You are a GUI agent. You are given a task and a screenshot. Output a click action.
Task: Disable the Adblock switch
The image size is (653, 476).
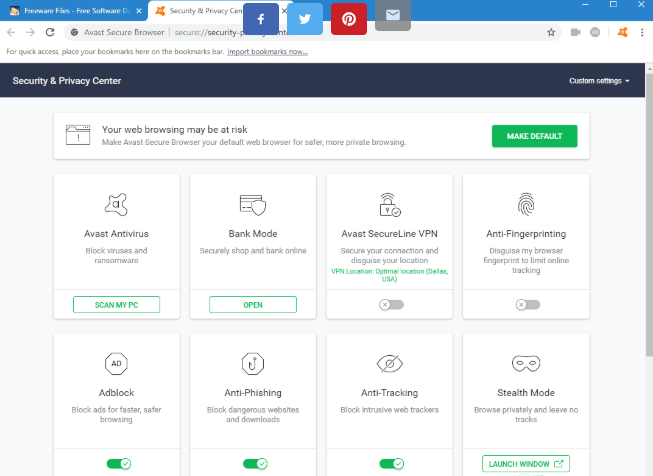point(119,464)
